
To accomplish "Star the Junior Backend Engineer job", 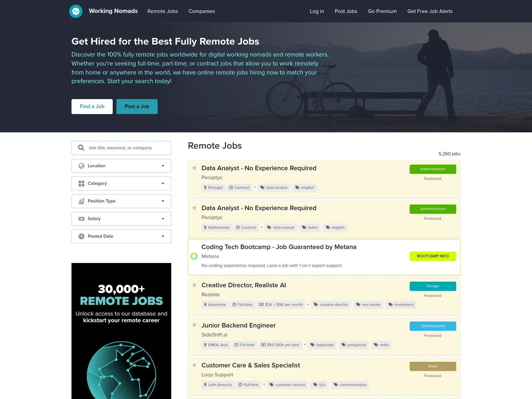I will [x=195, y=325].
